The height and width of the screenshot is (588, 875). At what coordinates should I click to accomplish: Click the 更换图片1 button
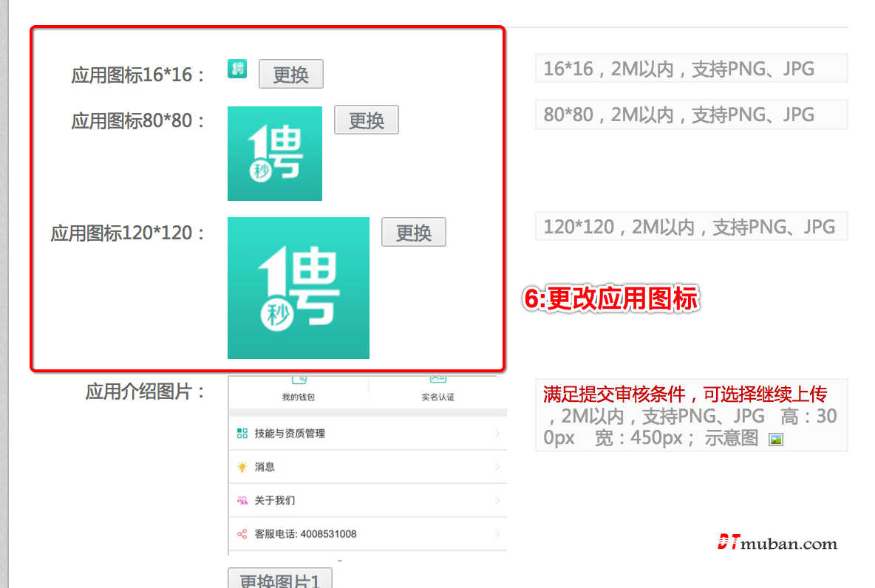pyautogui.click(x=280, y=579)
